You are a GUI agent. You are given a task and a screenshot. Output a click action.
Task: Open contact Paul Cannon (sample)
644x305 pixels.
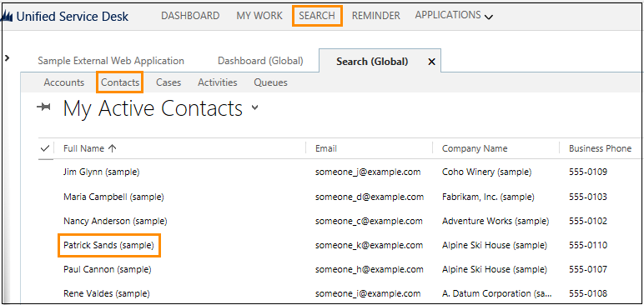coord(107,269)
